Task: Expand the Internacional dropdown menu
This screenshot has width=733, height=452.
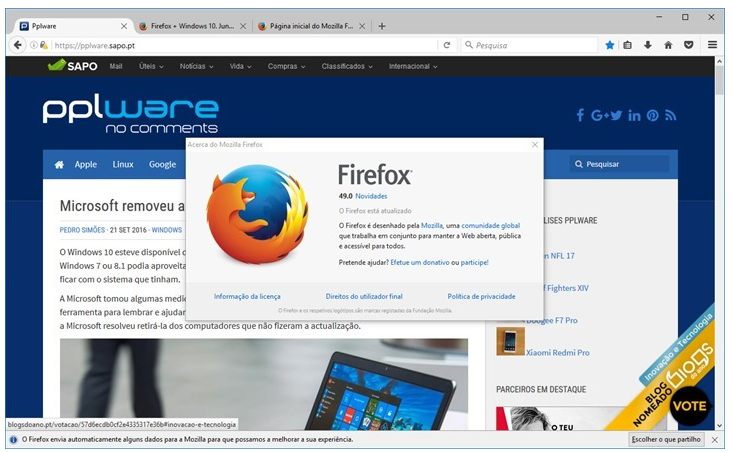Action: pos(413,66)
